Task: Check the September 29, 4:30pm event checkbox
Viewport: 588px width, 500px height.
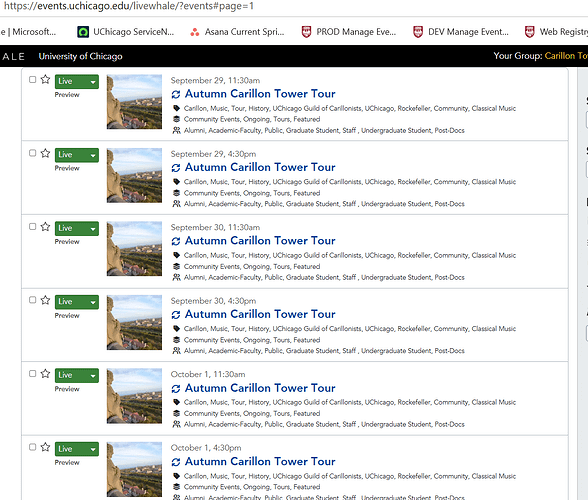Action: (33, 153)
